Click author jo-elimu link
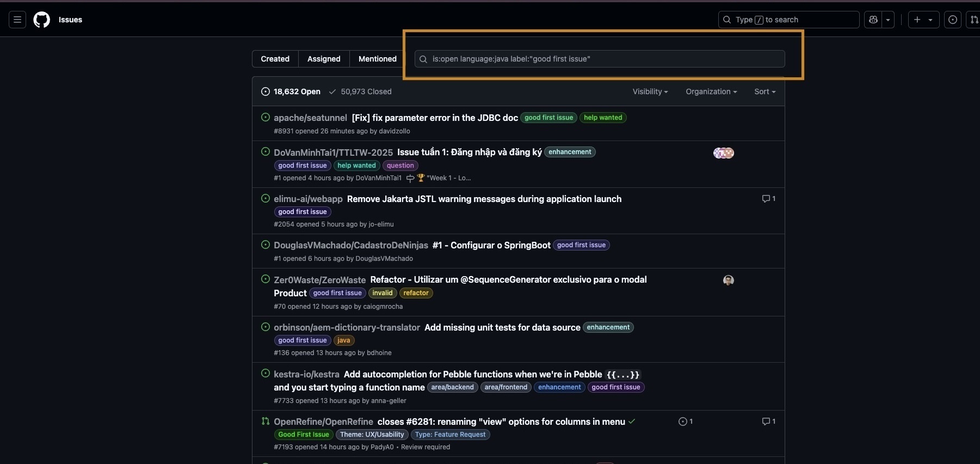 [381, 224]
